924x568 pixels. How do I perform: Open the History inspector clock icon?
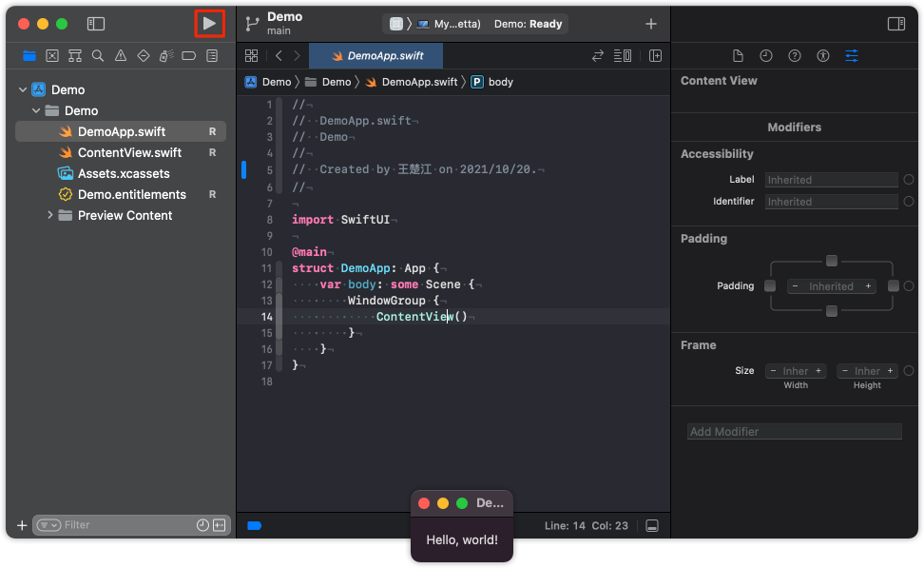point(766,56)
